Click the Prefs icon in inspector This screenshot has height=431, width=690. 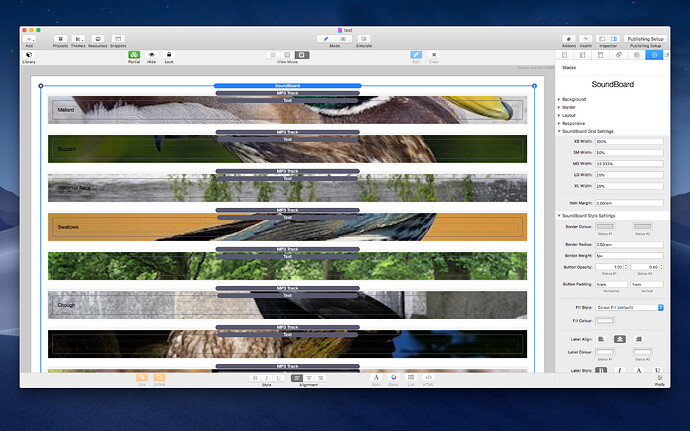click(x=660, y=379)
